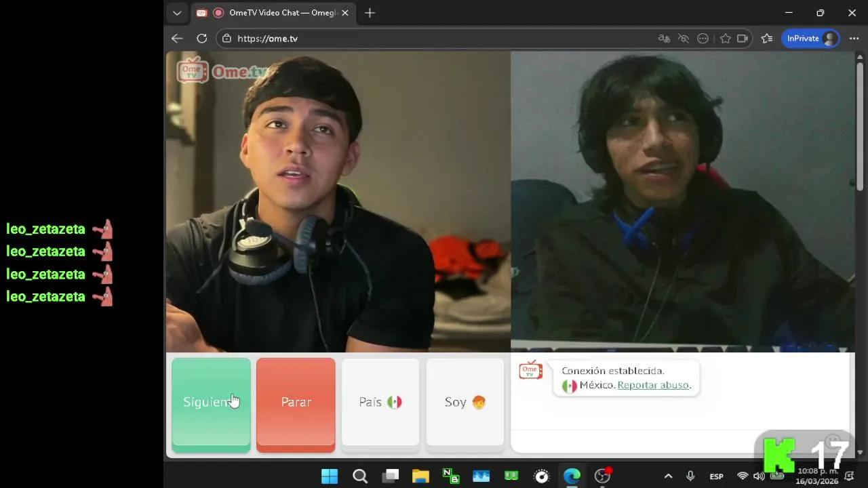Open a new browser tab
Viewport: 868px width, 488px height.
(x=370, y=13)
